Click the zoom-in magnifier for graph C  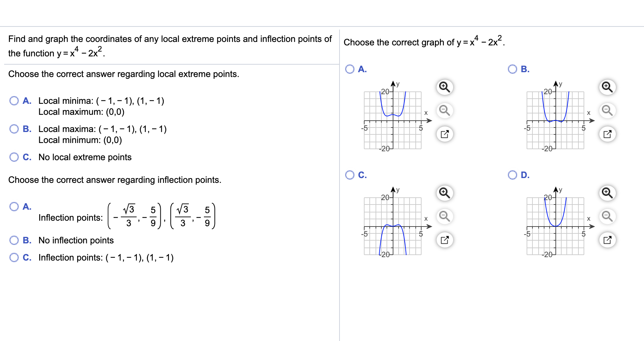(444, 193)
